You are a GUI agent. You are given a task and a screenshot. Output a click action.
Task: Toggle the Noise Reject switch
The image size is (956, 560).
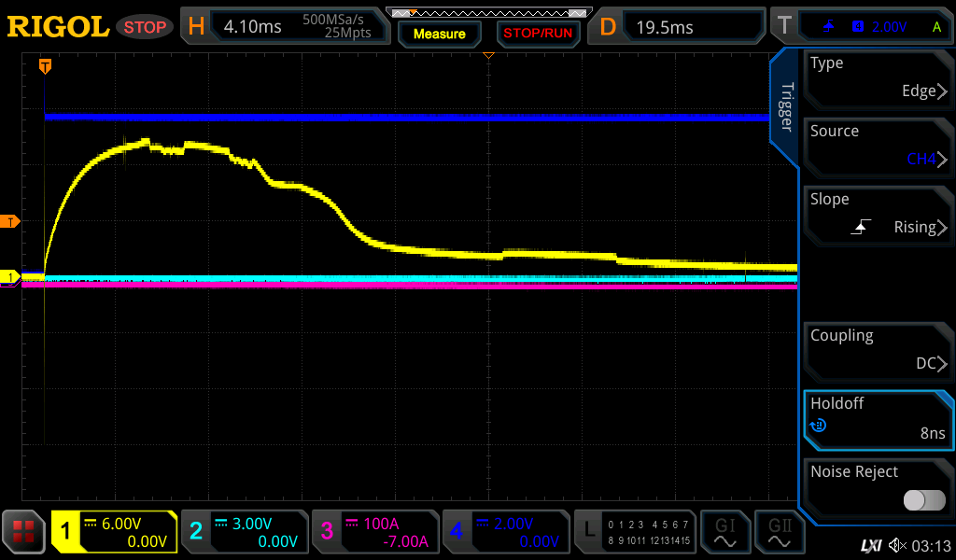coord(923,500)
